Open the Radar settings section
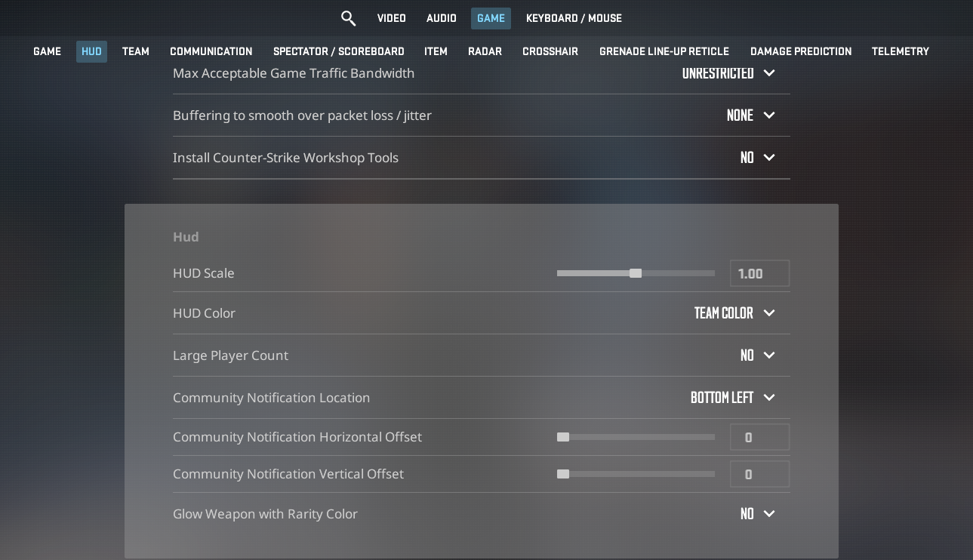 (x=485, y=51)
